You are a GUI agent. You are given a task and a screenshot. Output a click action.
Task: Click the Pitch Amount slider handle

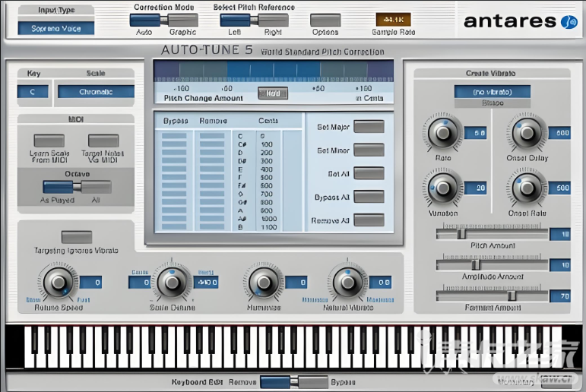(461, 234)
